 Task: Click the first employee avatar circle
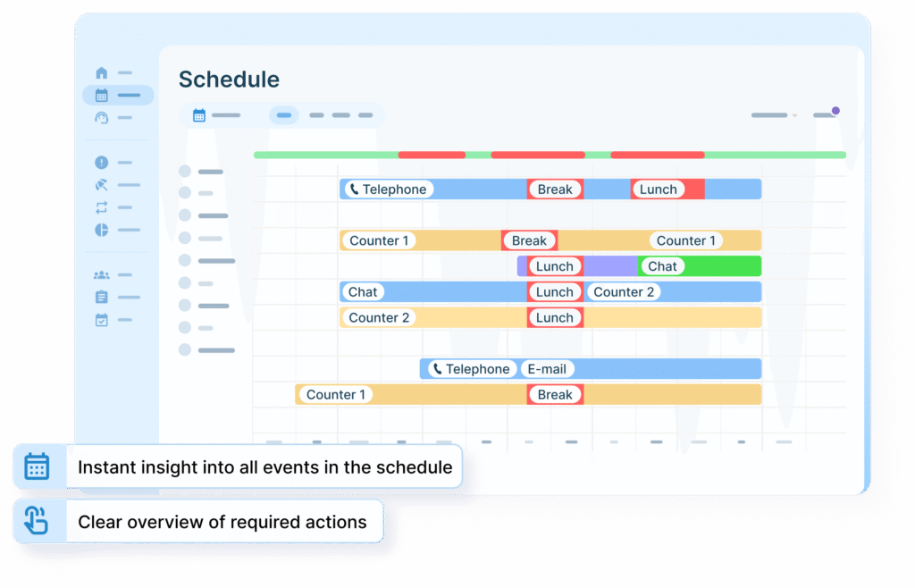(185, 172)
